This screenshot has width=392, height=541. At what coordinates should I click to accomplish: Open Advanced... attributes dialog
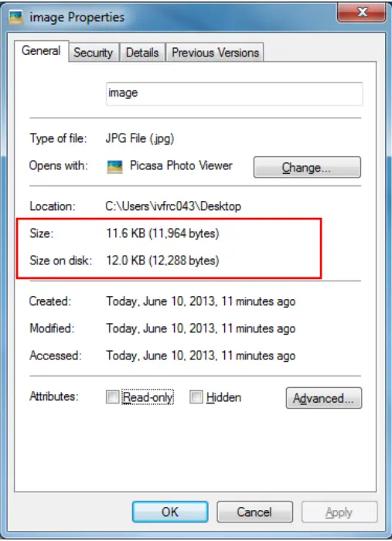324,398
